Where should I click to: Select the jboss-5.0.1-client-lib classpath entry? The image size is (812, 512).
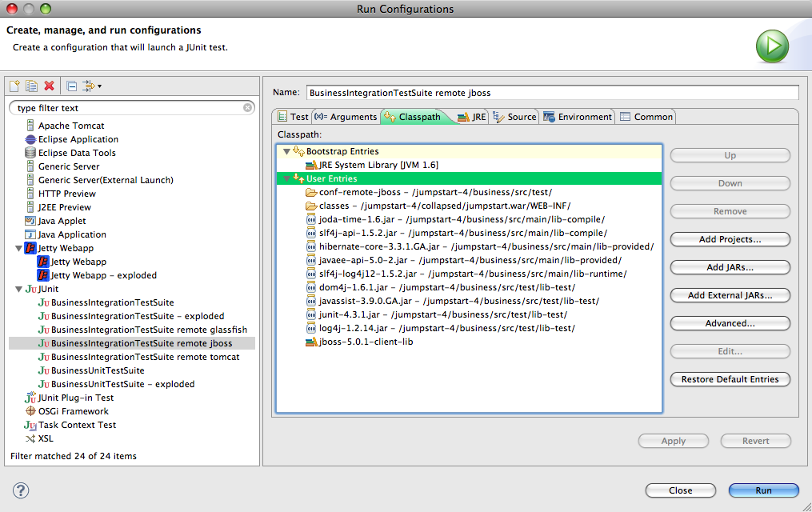coord(366,342)
